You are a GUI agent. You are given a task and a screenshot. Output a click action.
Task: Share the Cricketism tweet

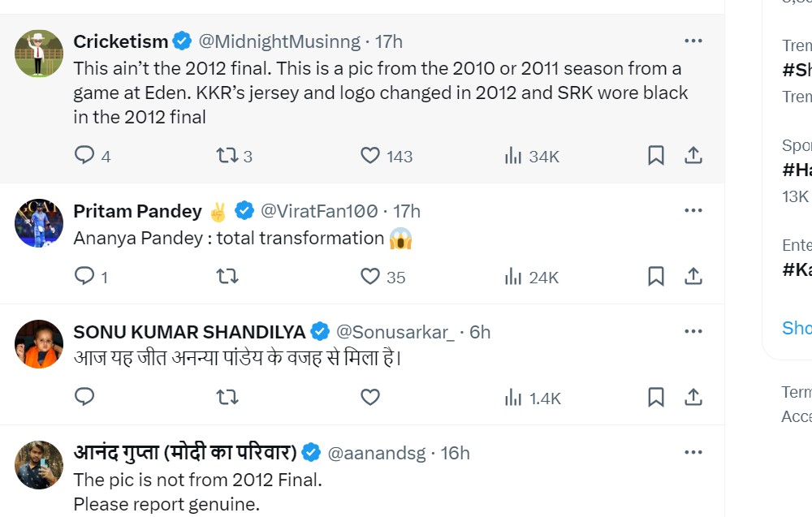tap(693, 155)
